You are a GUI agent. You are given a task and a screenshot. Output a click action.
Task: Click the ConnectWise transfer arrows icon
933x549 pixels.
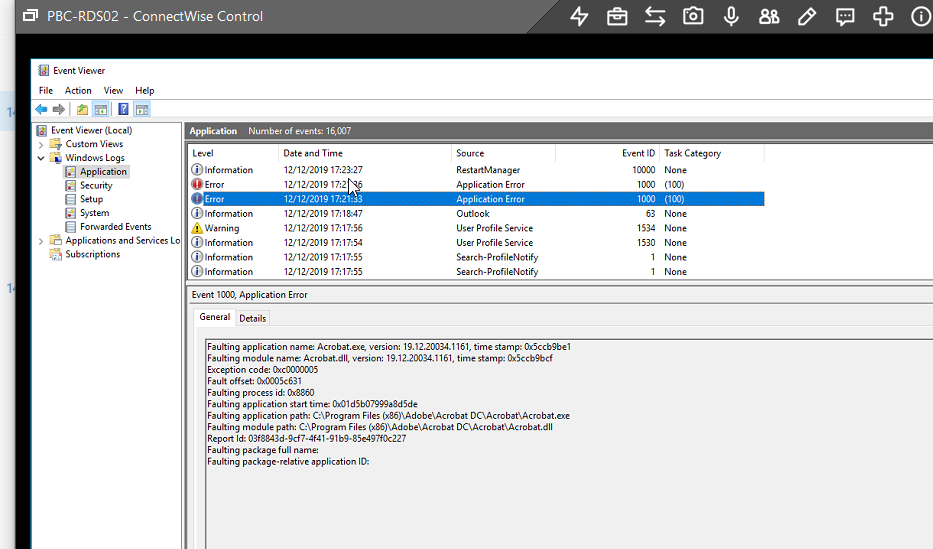coord(655,16)
